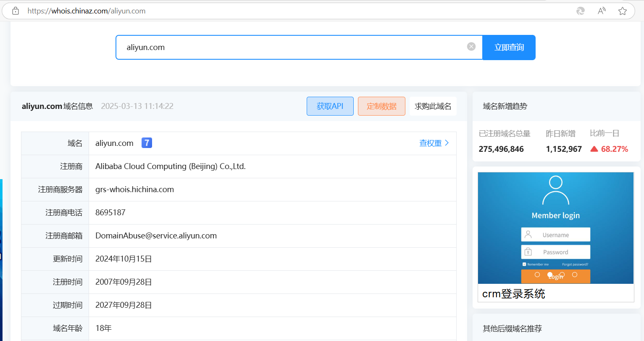The image size is (644, 341).
Task: Click the 已注册域名总量 label
Action: pos(505,133)
